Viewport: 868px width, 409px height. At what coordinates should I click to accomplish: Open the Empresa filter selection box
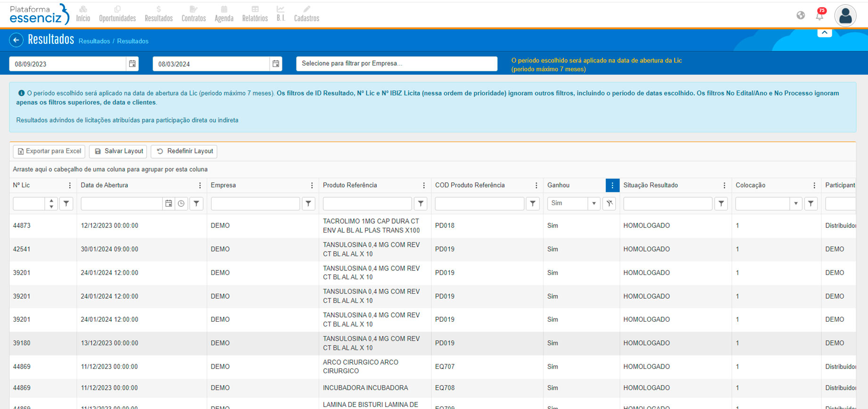[x=396, y=64]
